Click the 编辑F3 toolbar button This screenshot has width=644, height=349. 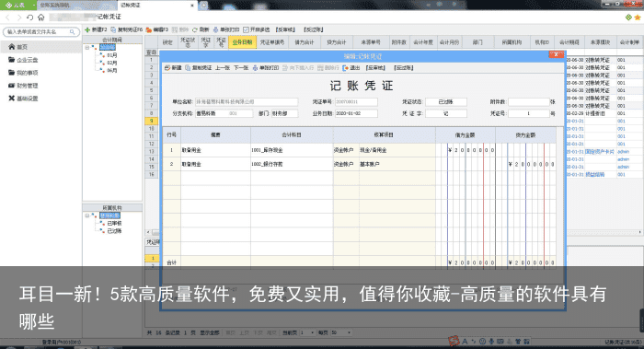click(157, 29)
